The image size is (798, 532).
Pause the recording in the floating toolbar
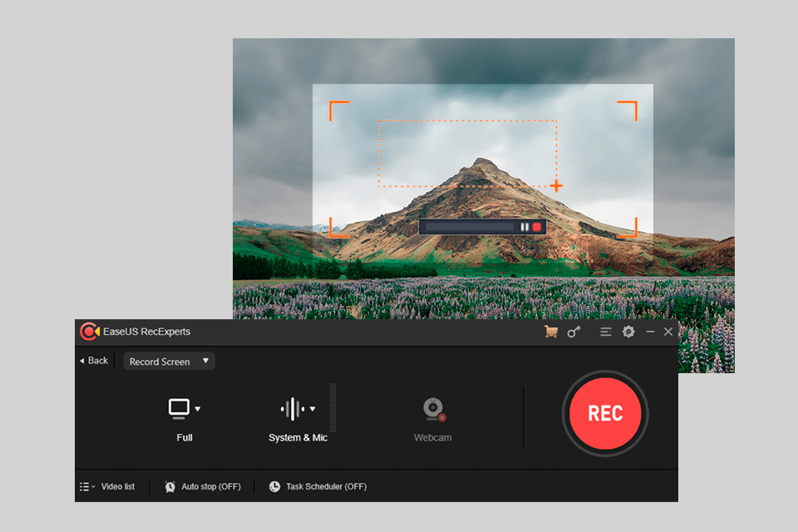click(525, 227)
